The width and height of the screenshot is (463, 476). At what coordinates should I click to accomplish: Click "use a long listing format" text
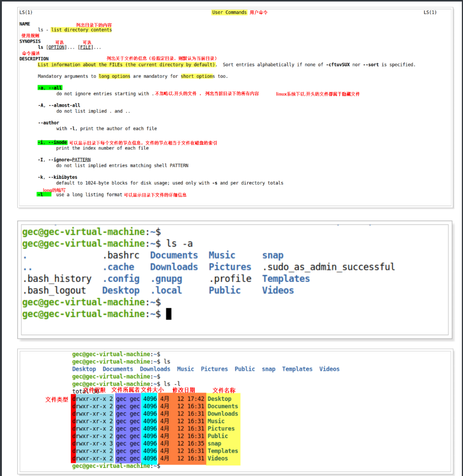(x=89, y=195)
